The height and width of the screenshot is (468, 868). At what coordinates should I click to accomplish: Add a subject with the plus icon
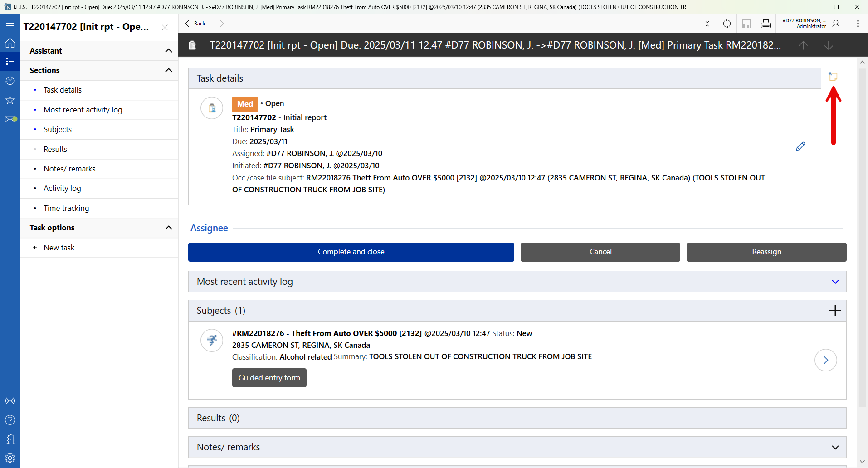tap(835, 311)
